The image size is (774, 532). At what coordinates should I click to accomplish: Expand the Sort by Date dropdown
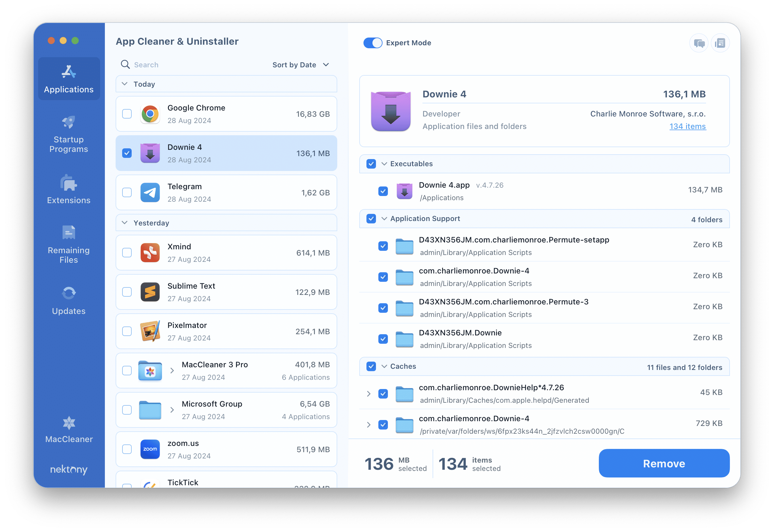tap(300, 65)
